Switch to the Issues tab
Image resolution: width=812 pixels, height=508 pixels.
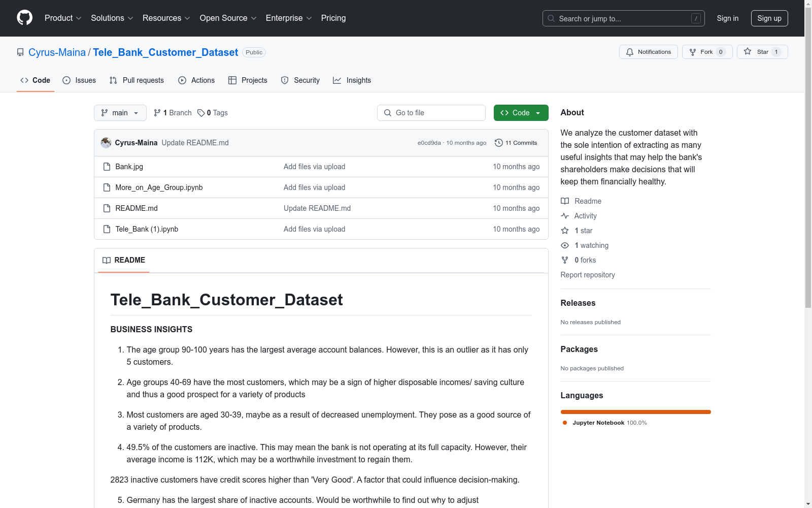click(x=79, y=80)
